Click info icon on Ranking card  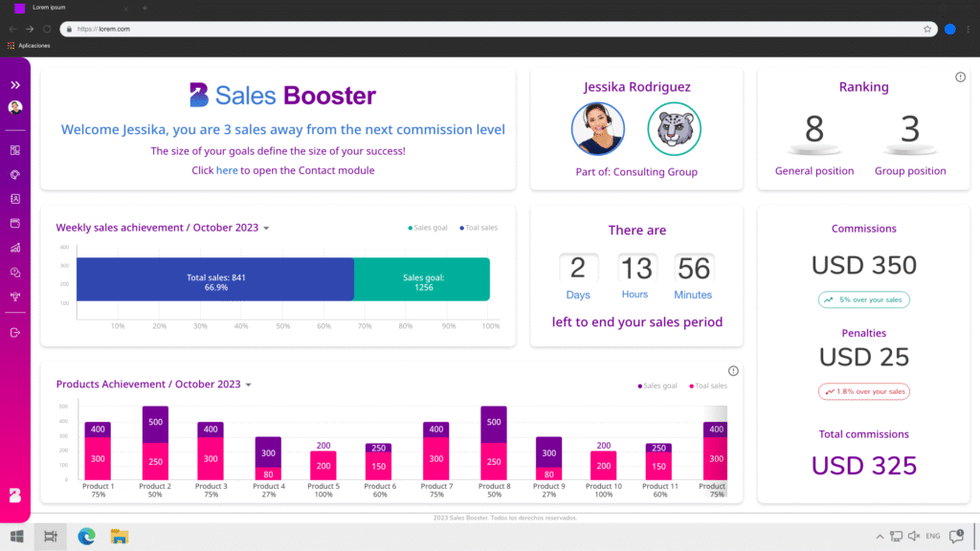960,77
